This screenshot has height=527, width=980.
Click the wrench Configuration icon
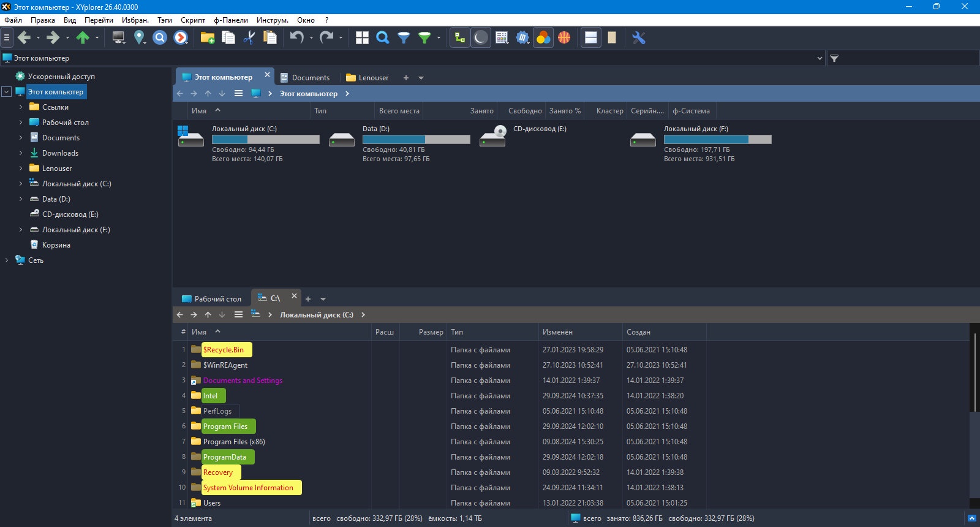639,38
